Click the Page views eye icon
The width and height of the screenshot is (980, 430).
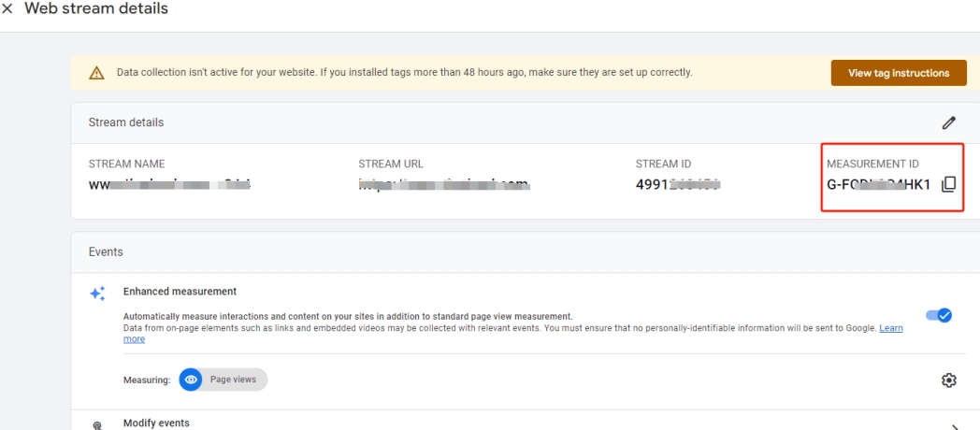tap(191, 380)
